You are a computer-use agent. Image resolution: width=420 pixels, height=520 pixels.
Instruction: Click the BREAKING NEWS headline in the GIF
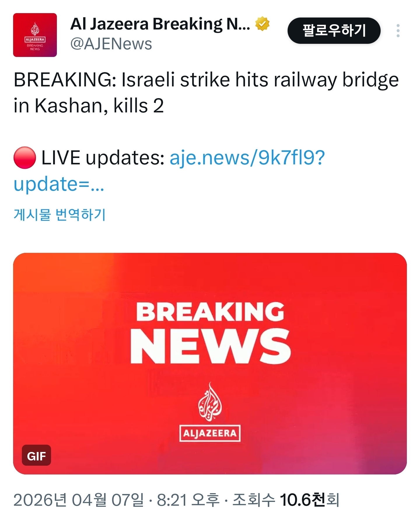[210, 333]
